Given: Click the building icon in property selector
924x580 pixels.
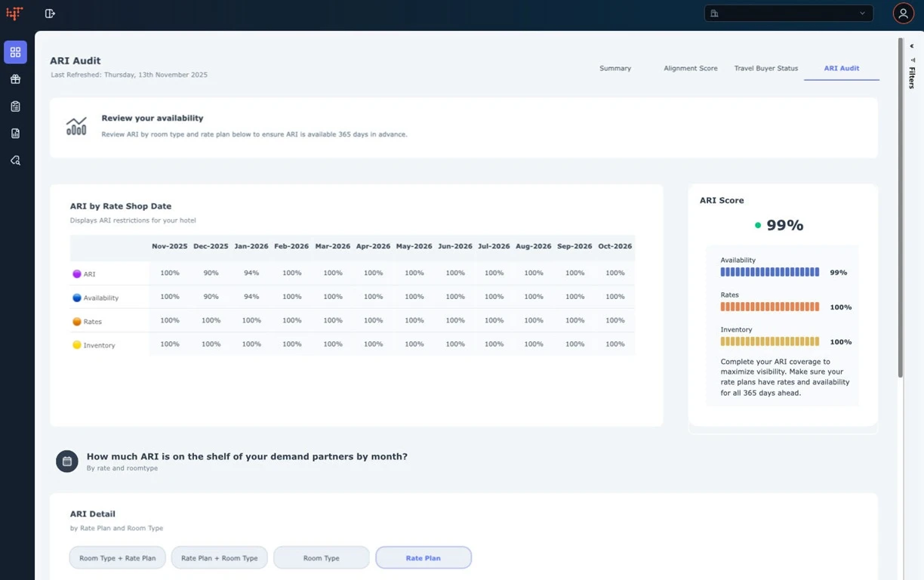Looking at the screenshot, I should (x=714, y=14).
